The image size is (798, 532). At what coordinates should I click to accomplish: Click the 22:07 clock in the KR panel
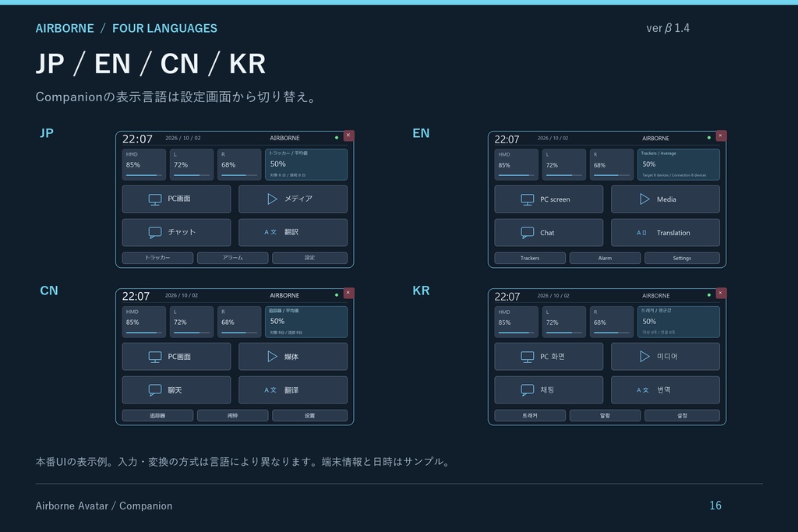pyautogui.click(x=507, y=297)
